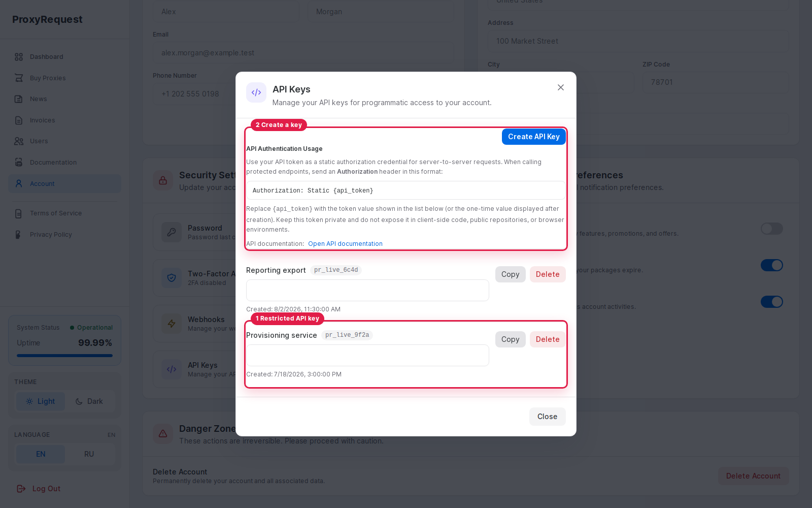This screenshot has width=812, height=508.
Task: Copy the Reporting export key
Action: point(511,274)
